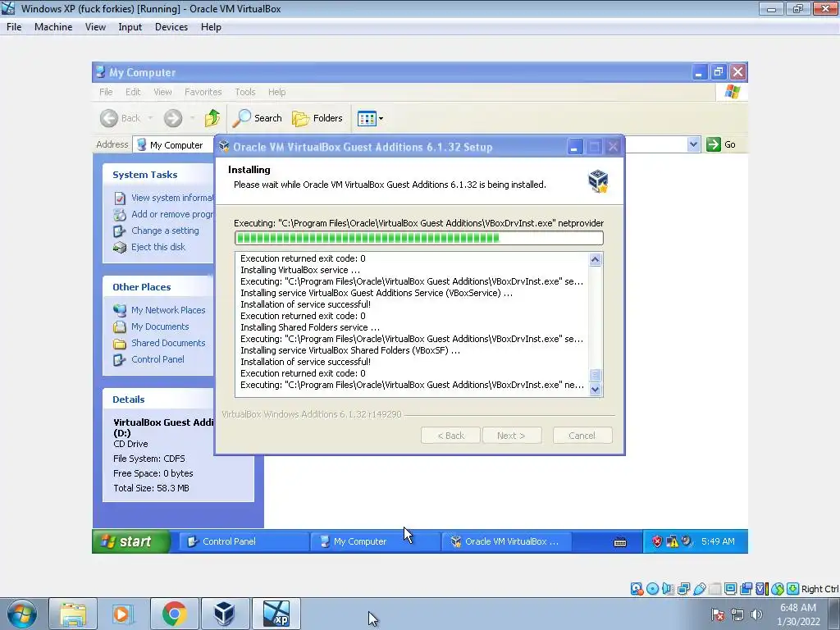This screenshot has height=630, width=840.
Task: Click the XP virtual machine taskbar icon
Action: pyautogui.click(x=276, y=614)
